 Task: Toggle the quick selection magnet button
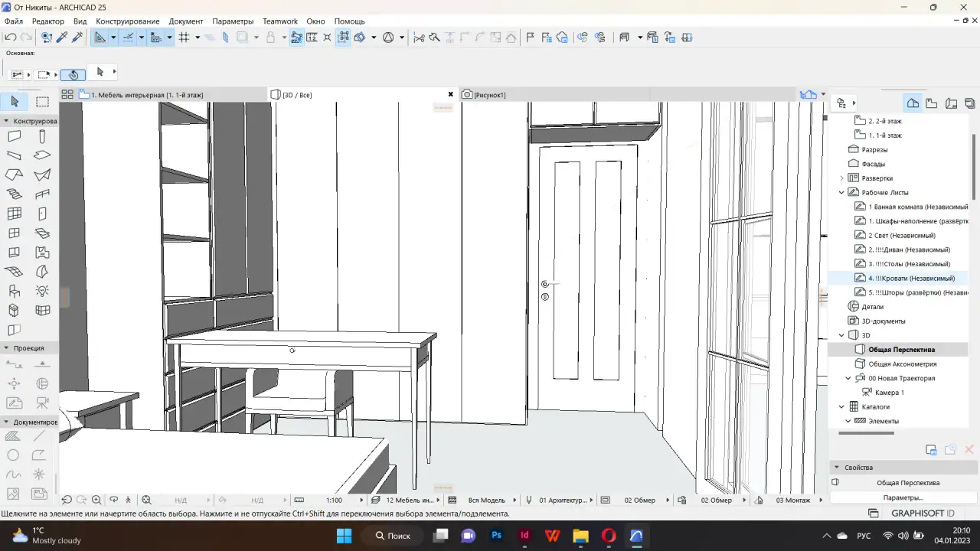pyautogui.click(x=73, y=74)
